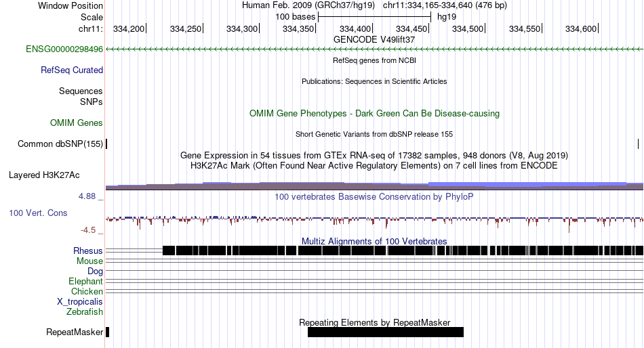Select the Zebrafish alignment row label

85,312
